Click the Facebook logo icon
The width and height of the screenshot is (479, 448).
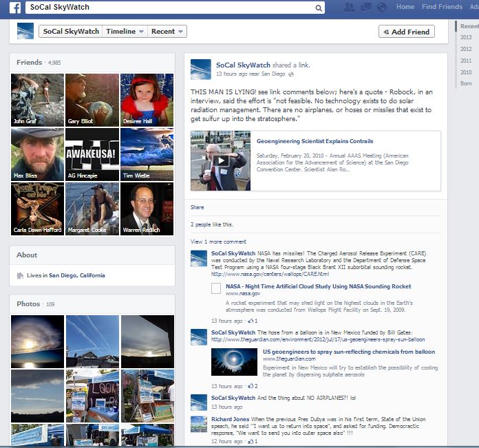(14, 8)
